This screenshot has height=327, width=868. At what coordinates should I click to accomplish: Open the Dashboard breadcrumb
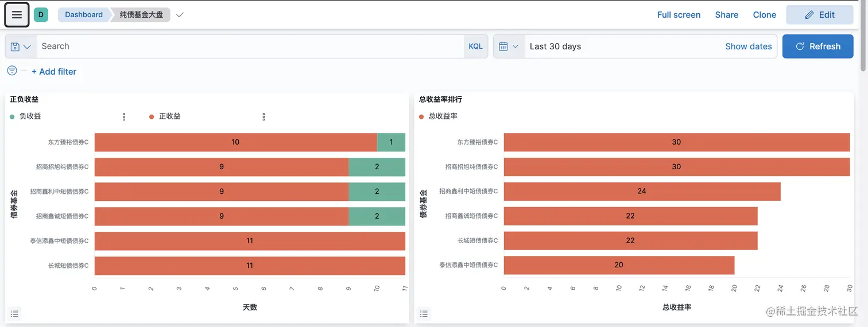[83, 15]
